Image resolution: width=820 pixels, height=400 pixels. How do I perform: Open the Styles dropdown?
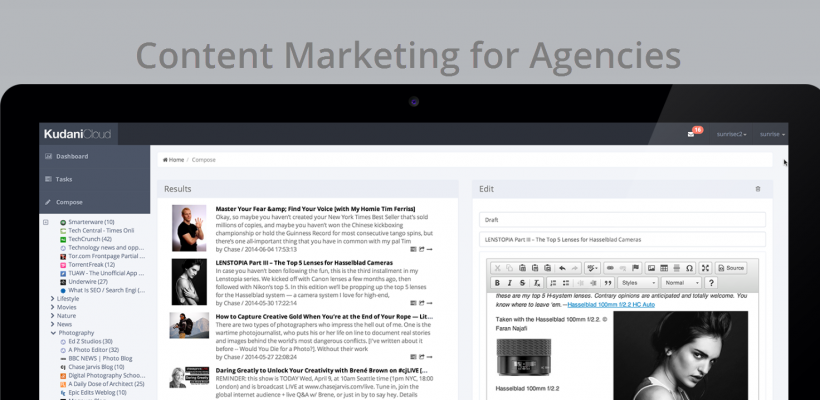pyautogui.click(x=637, y=283)
